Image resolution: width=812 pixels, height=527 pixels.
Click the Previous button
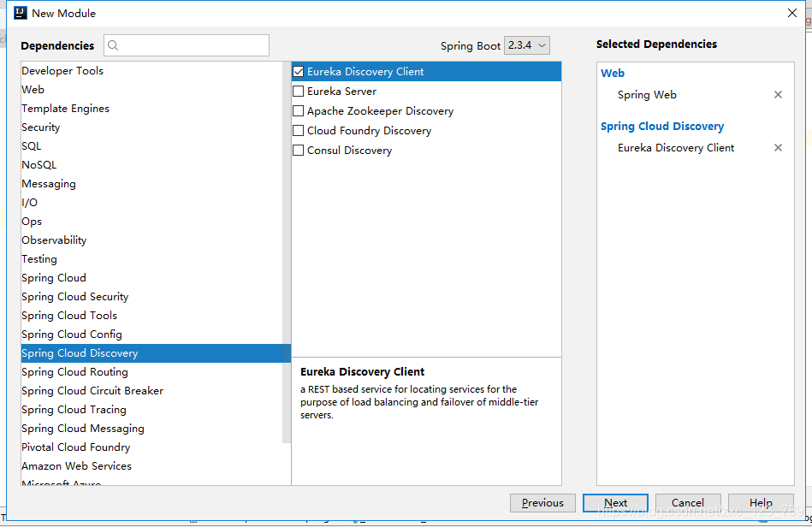pos(542,503)
